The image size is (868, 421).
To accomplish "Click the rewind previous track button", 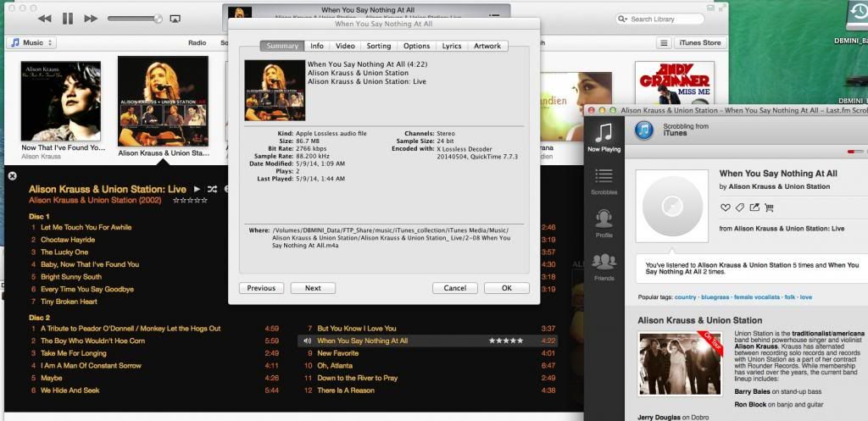I will (x=44, y=19).
